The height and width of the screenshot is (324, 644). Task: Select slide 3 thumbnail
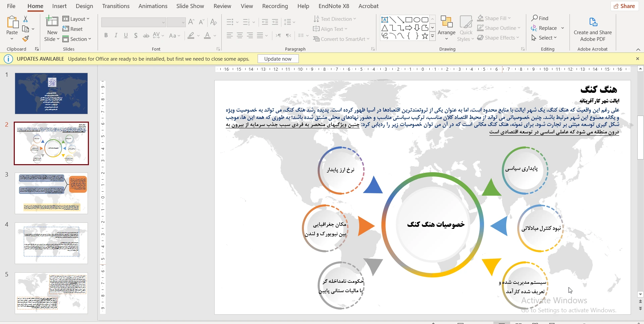coord(51,193)
